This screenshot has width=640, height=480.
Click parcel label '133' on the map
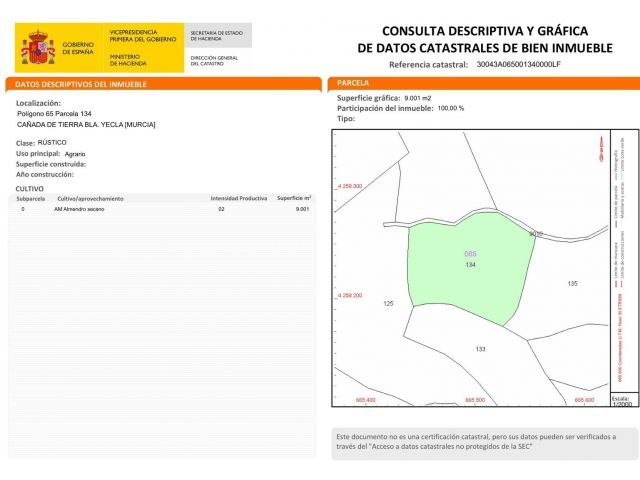[x=480, y=349]
